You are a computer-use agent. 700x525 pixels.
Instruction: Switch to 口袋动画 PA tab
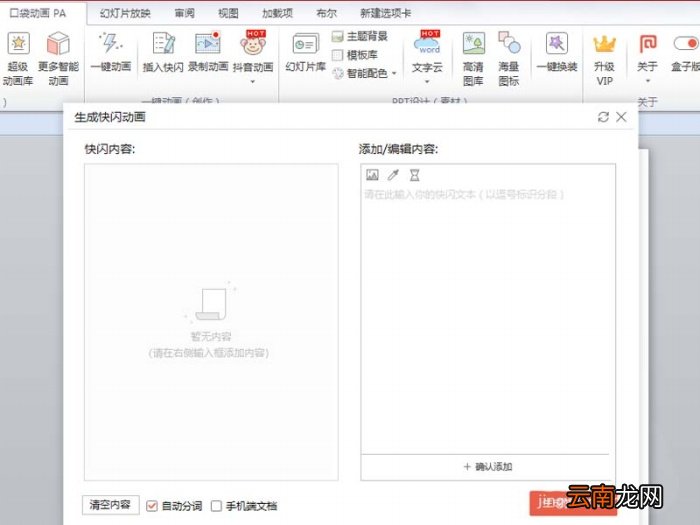coord(38,13)
